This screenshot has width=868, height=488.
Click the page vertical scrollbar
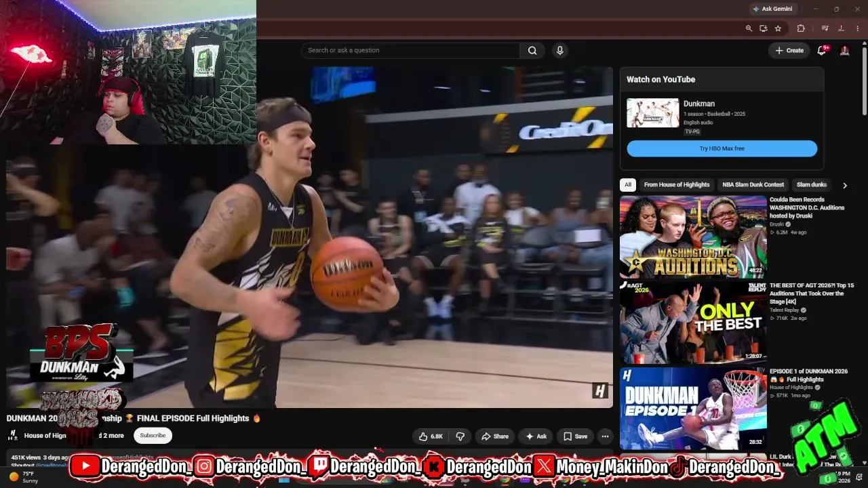coord(864,80)
